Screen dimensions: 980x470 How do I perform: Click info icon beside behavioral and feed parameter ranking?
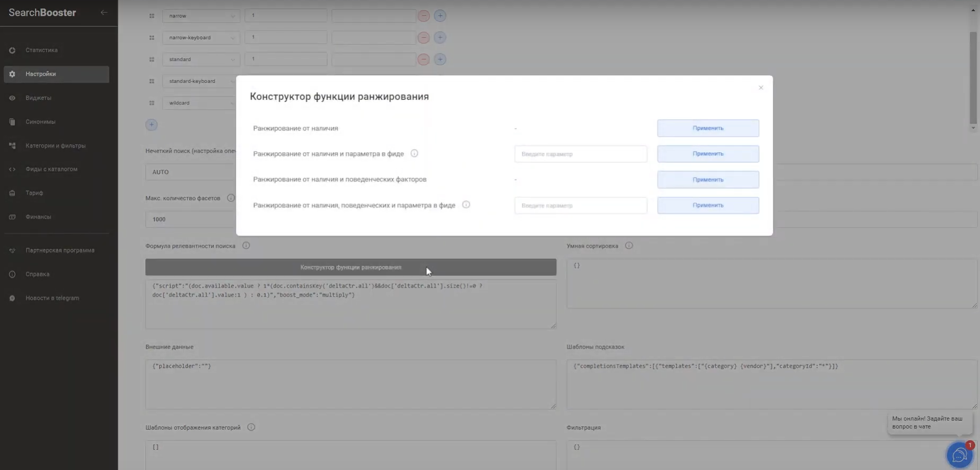tap(466, 205)
